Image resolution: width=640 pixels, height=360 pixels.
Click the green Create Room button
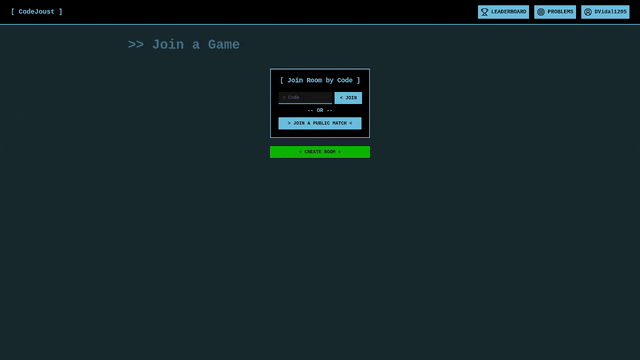(320, 152)
